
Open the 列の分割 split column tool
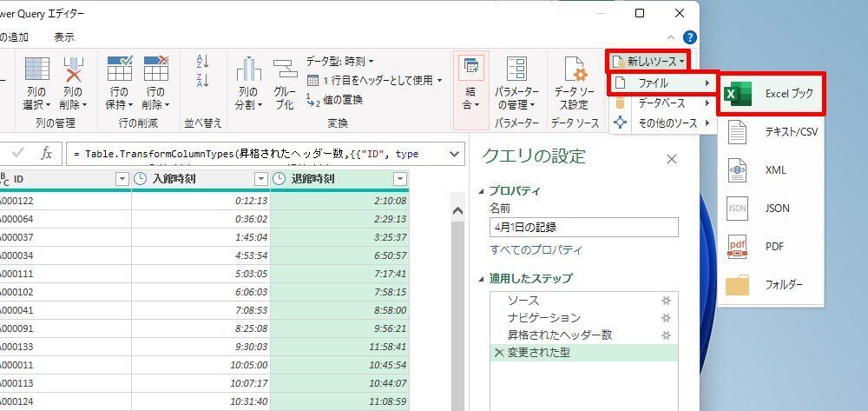tap(248, 82)
